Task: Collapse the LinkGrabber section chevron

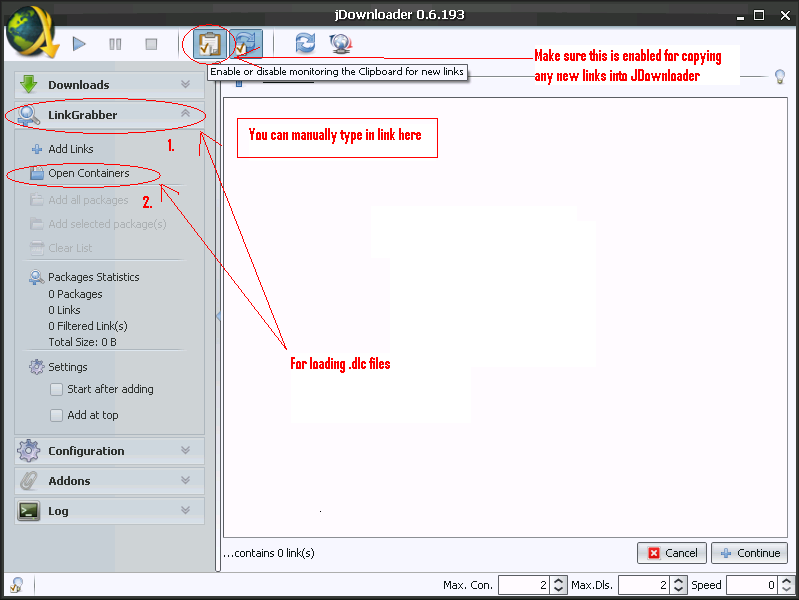Action: point(185,113)
